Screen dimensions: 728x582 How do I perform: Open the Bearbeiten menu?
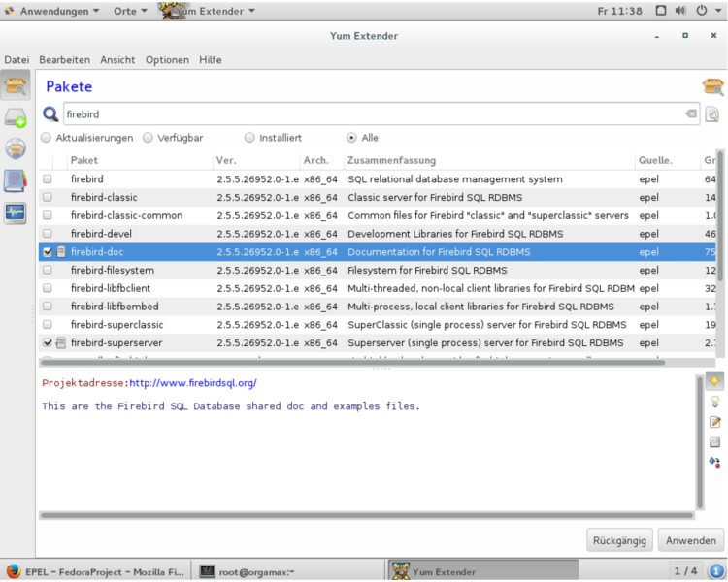(64, 60)
